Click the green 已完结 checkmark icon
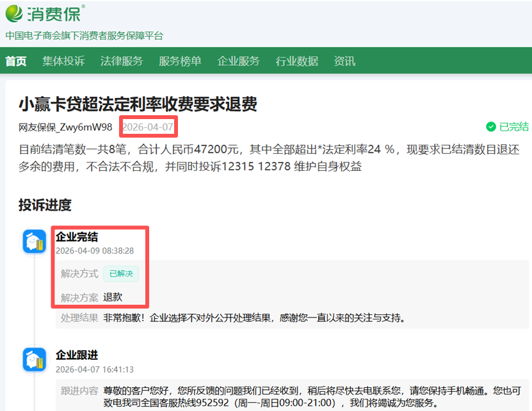 (490, 127)
